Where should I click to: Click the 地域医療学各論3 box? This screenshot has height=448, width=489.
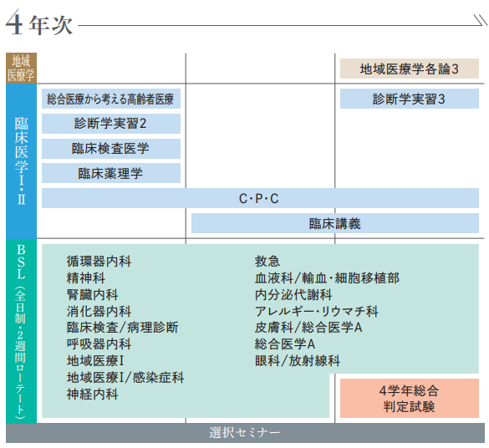[x=409, y=69]
